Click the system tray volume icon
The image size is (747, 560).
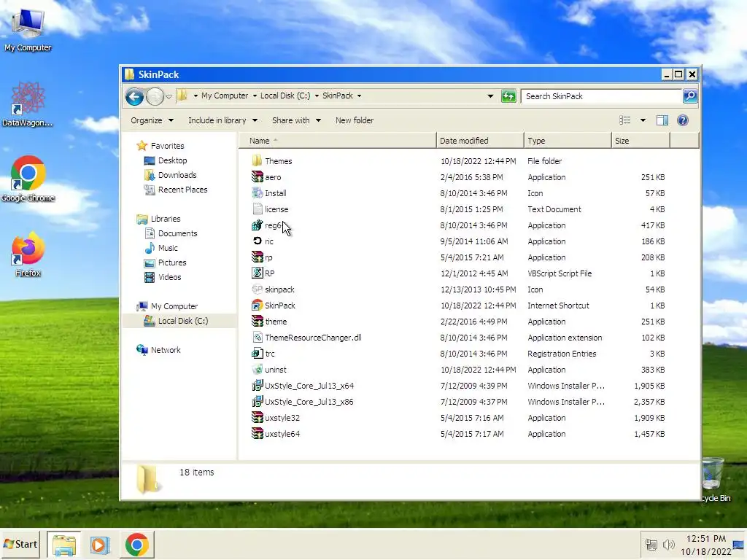coord(668,544)
